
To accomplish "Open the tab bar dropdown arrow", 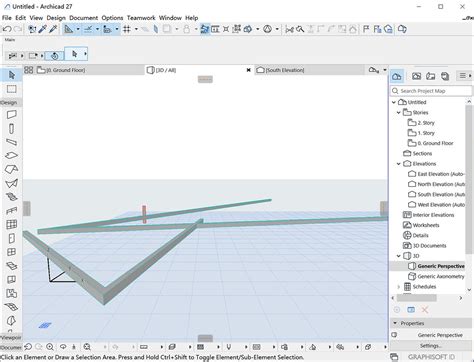I will [x=385, y=70].
